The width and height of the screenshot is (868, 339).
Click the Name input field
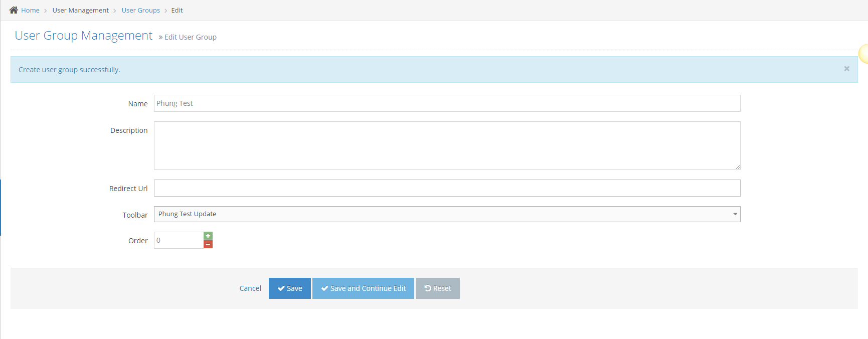coord(447,103)
